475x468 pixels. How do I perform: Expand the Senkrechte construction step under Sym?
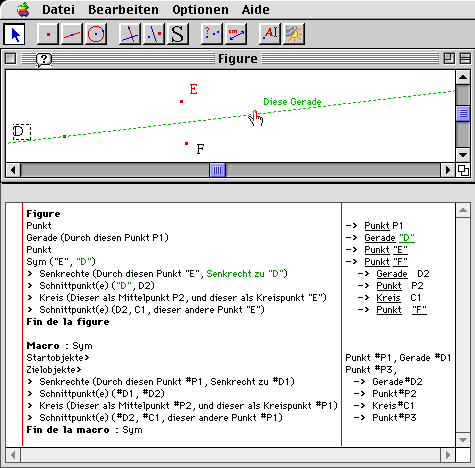coord(30,274)
